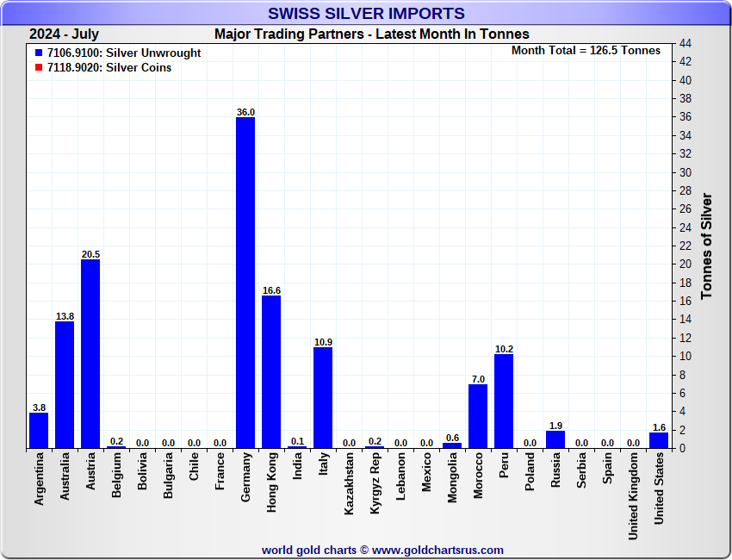Click the www.goldchartsrus.com footer credit
The image size is (732, 560).
click(437, 551)
